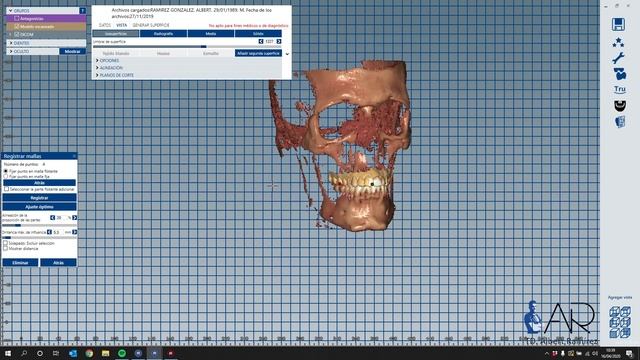Adjust the Distancia máx. de influencia slider
The width and height of the screenshot is (640, 360).
click(x=39, y=238)
